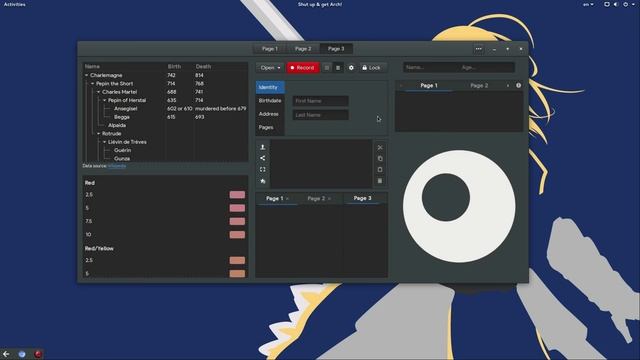Open the system status menu power icon
Image resolution: width=640 pixels, height=360 pixels.
coord(625,4)
